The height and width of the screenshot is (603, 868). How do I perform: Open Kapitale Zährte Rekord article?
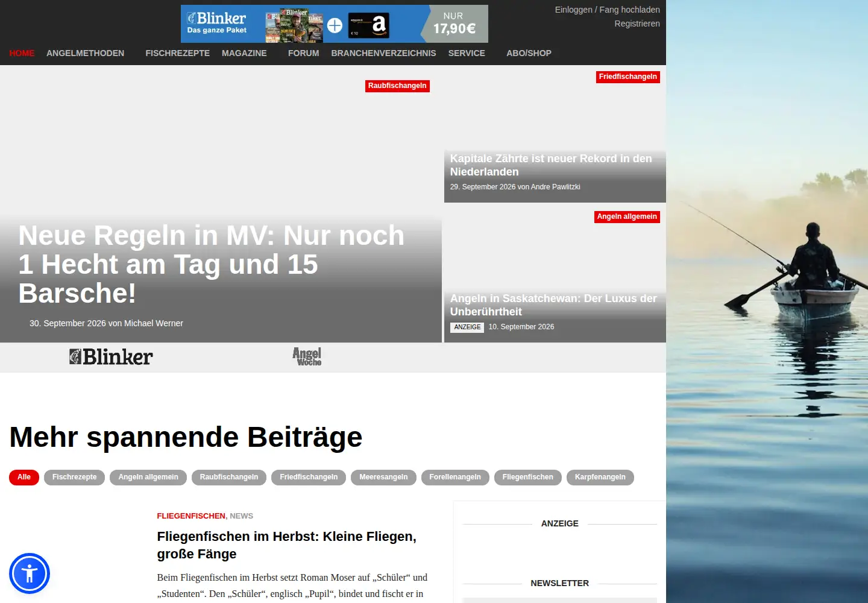pyautogui.click(x=551, y=165)
